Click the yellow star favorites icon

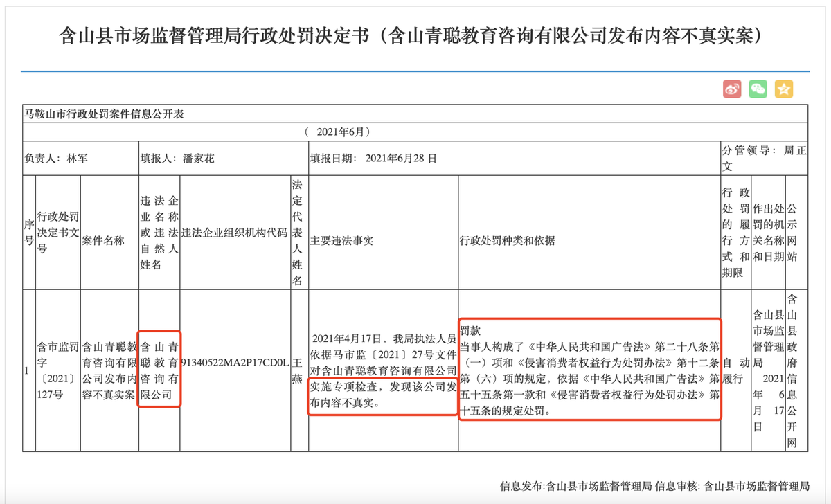(784, 89)
